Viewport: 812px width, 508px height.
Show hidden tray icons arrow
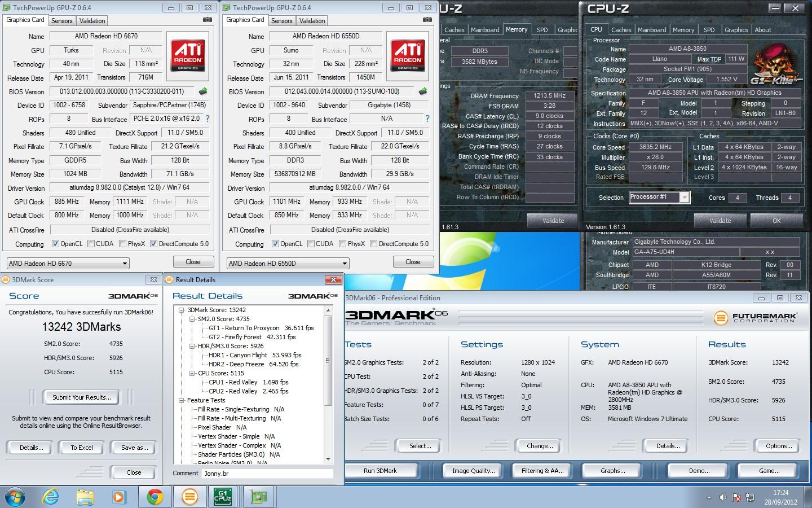point(709,497)
